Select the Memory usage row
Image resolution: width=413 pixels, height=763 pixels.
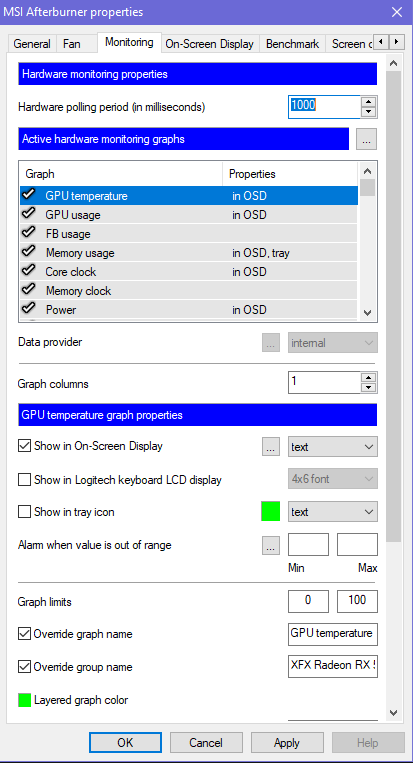pos(189,253)
